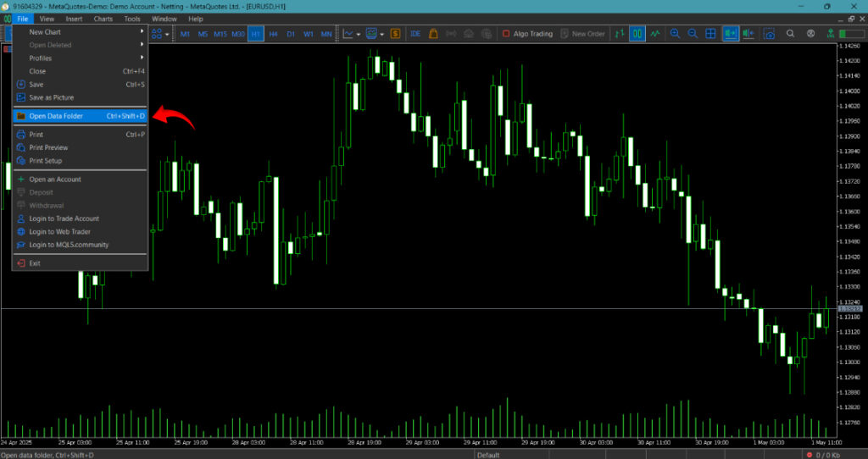Image resolution: width=868 pixels, height=459 pixels.
Task: Click the chart templates icon
Action: pyautogui.click(x=371, y=34)
